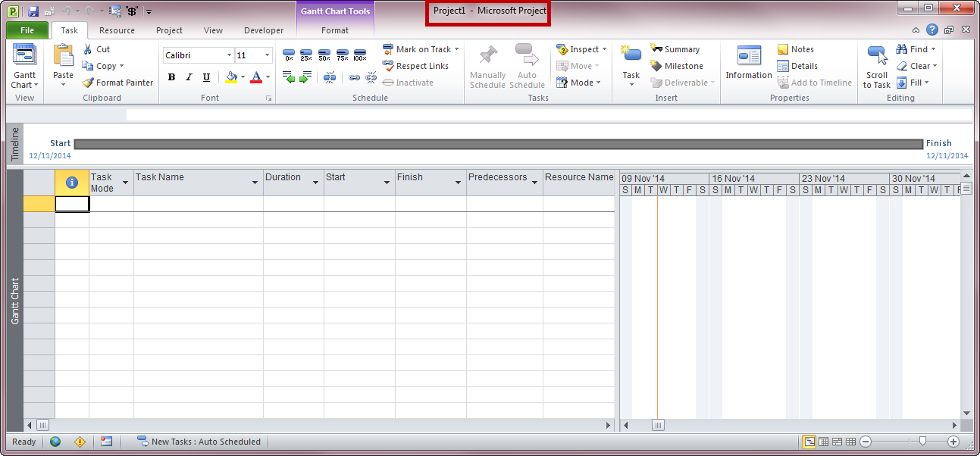The height and width of the screenshot is (456, 980).
Task: Open task Information dialog
Action: click(749, 63)
